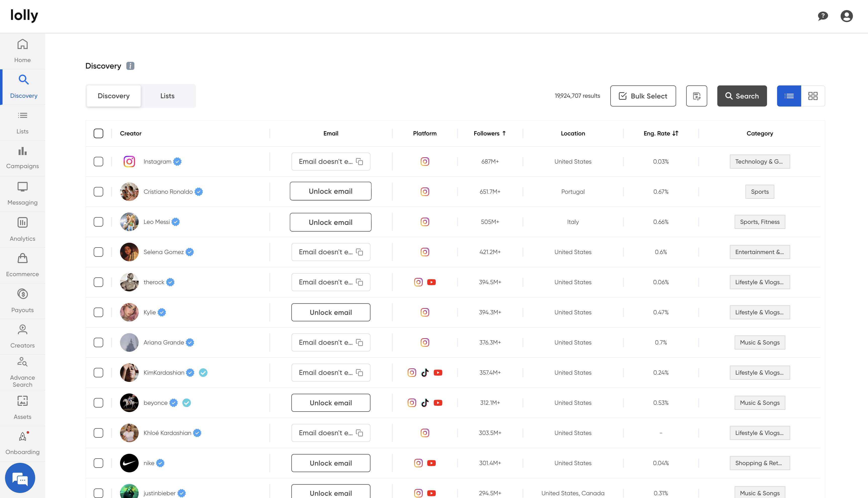868x498 pixels.
Task: Select Leo Messi row checkbox
Action: 98,222
